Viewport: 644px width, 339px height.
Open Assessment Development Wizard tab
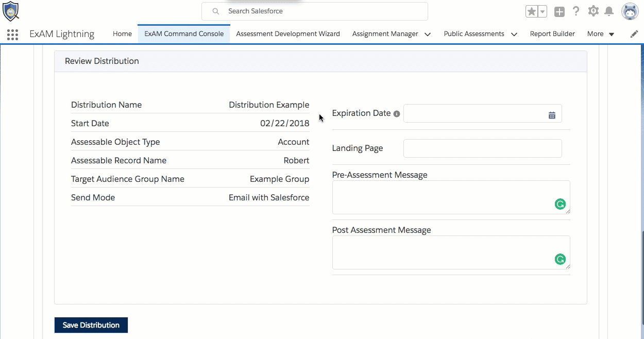coord(288,34)
